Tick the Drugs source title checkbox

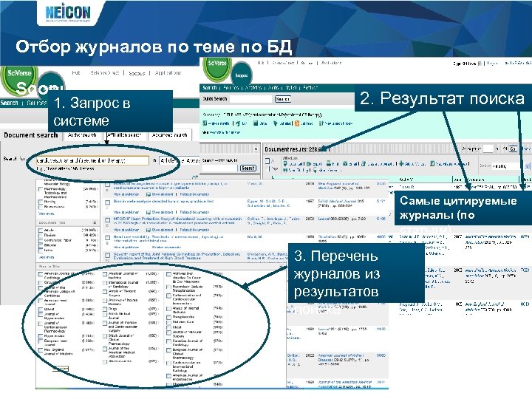click(x=105, y=309)
